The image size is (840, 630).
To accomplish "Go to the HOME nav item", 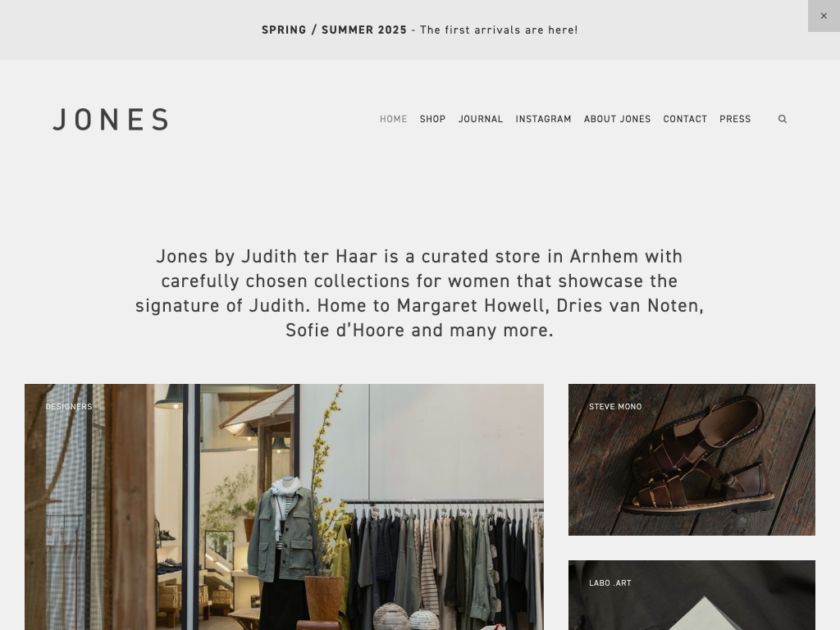I will [x=393, y=119].
